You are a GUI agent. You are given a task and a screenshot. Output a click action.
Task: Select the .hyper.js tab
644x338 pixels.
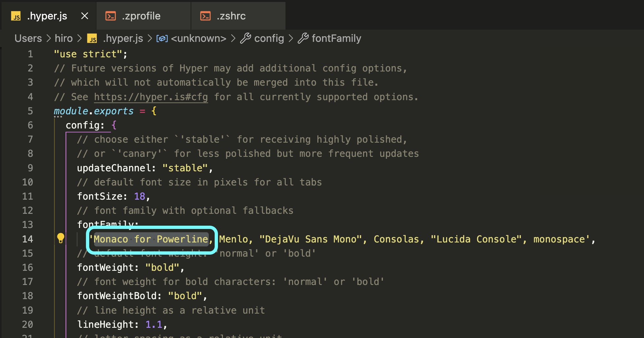pyautogui.click(x=49, y=16)
